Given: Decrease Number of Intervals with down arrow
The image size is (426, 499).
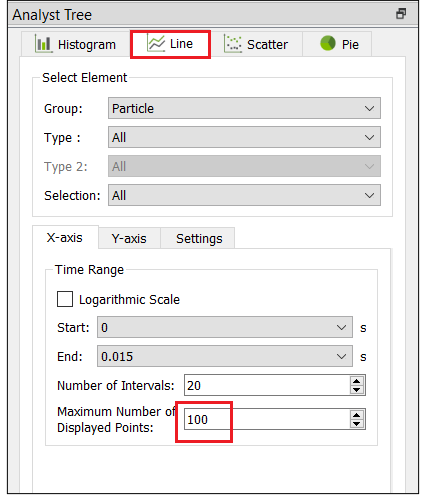Looking at the screenshot, I should (356, 389).
